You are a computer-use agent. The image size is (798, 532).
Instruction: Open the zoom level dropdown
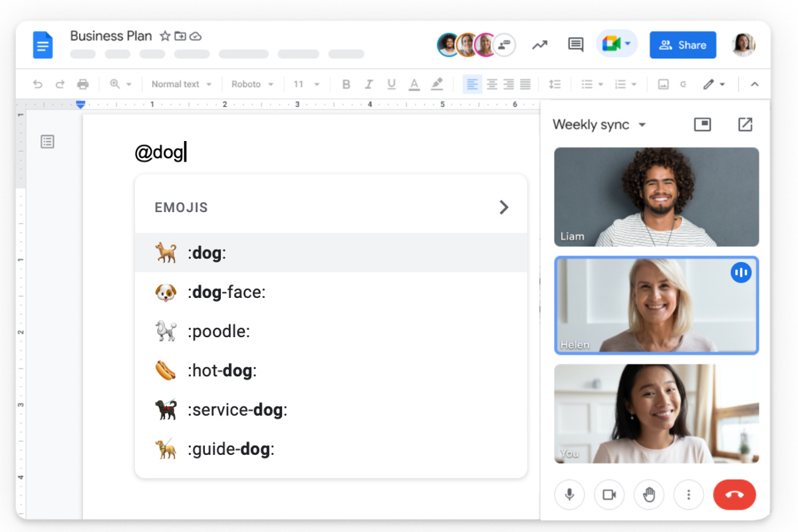tap(121, 84)
